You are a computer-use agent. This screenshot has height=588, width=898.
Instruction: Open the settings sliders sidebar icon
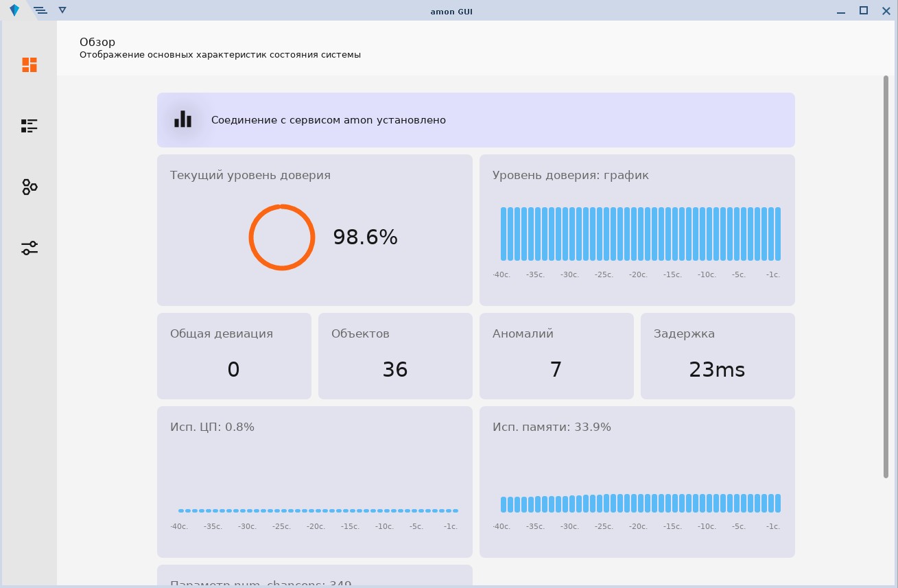(29, 248)
